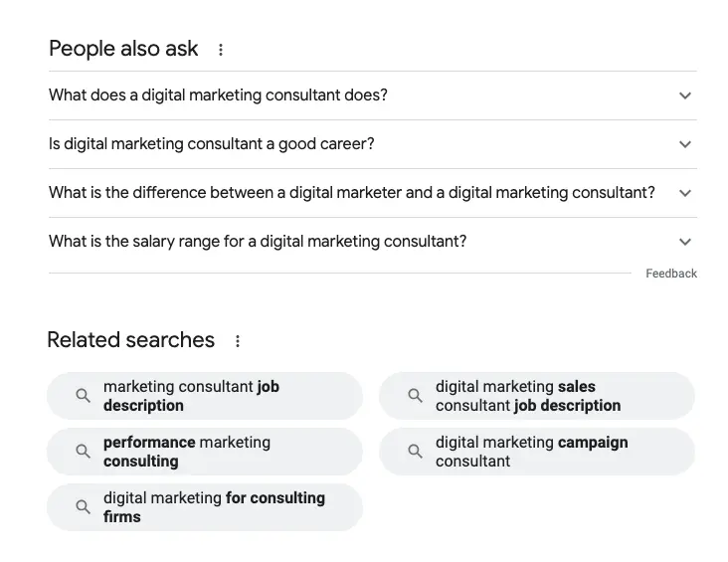Expand chevron for salary range question
The image size is (728, 562).
tap(684, 242)
